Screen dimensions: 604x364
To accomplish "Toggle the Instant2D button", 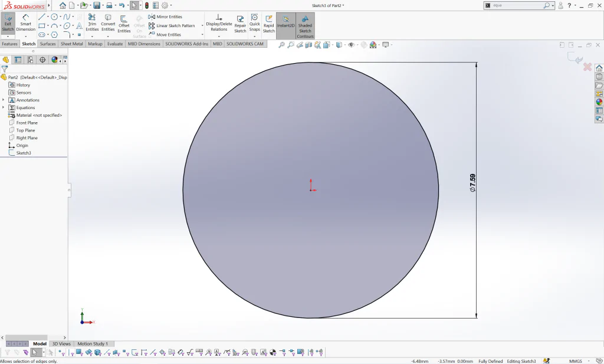I will pyautogui.click(x=286, y=22).
